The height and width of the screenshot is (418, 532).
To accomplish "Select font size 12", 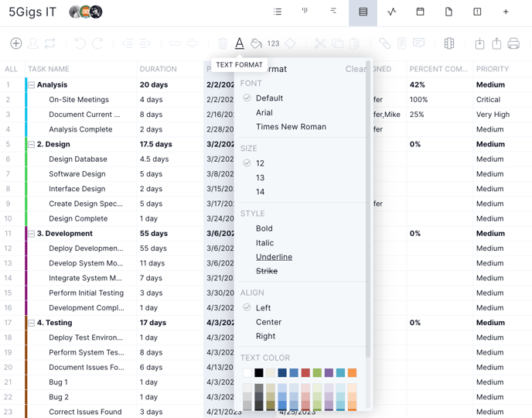I will pos(260,163).
